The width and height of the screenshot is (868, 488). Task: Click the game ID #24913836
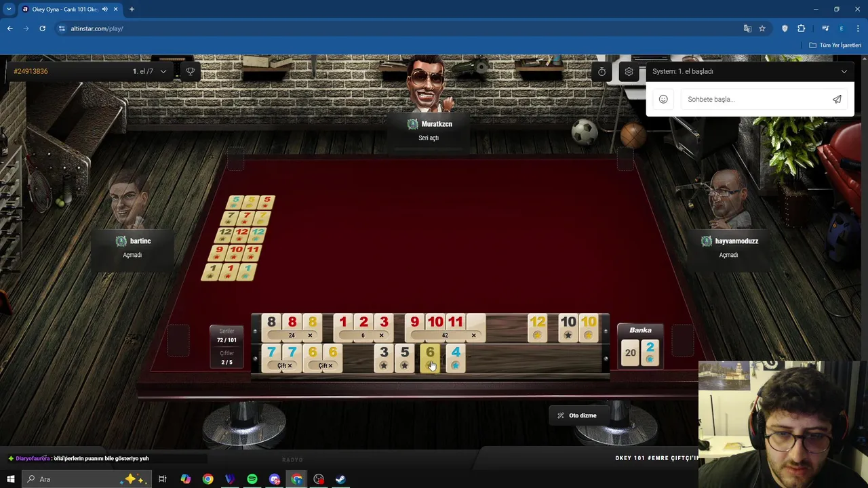click(31, 71)
